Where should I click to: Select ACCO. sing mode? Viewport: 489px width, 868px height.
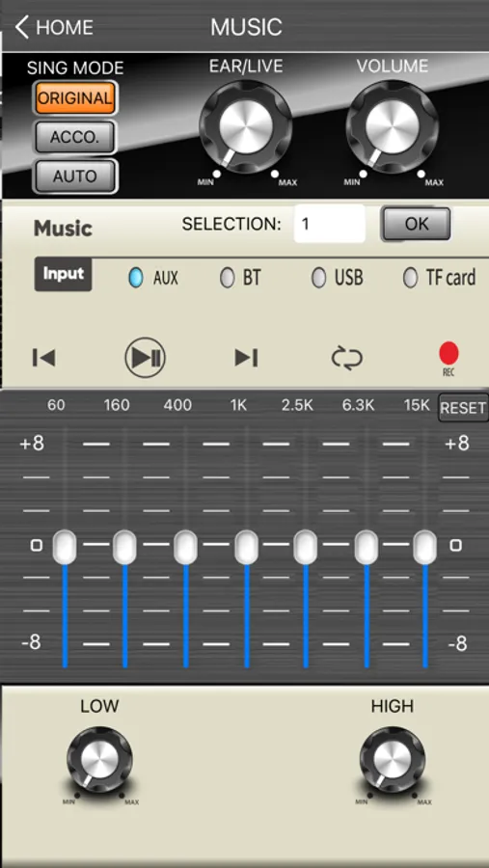click(x=75, y=137)
